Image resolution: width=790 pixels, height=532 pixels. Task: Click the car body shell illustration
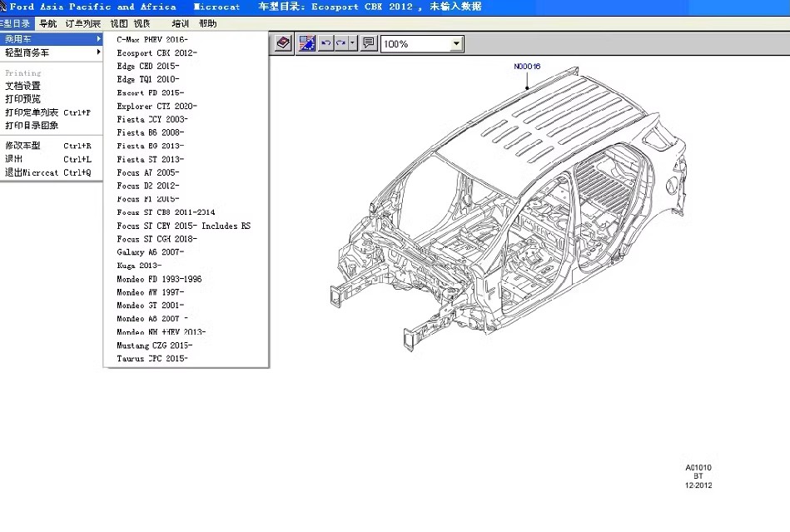coord(507,209)
